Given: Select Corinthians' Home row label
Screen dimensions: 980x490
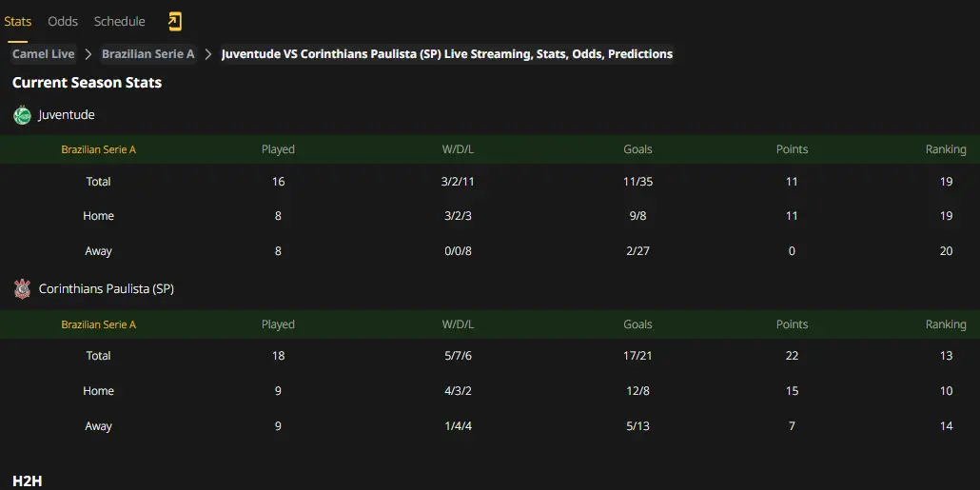Looking at the screenshot, I should click(98, 391).
